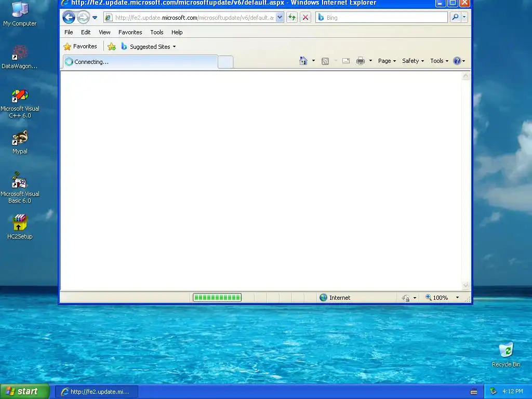Viewport: 532px width, 399px height.
Task: Open the File menu
Action: [69, 32]
